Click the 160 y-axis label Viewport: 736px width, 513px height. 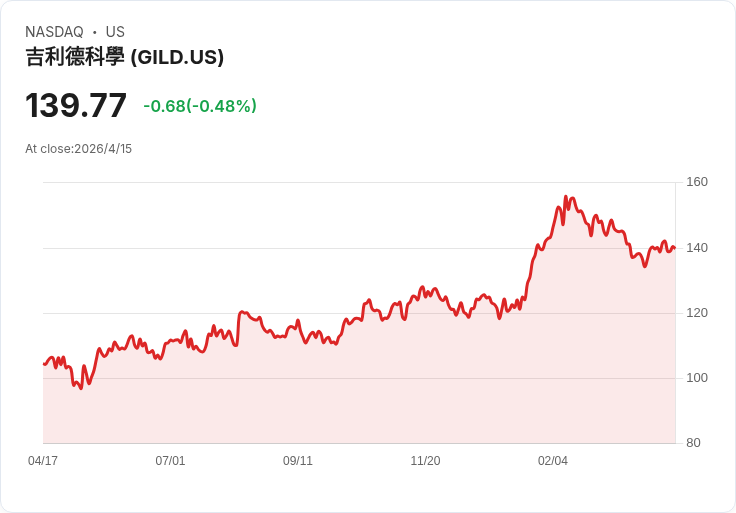[697, 182]
